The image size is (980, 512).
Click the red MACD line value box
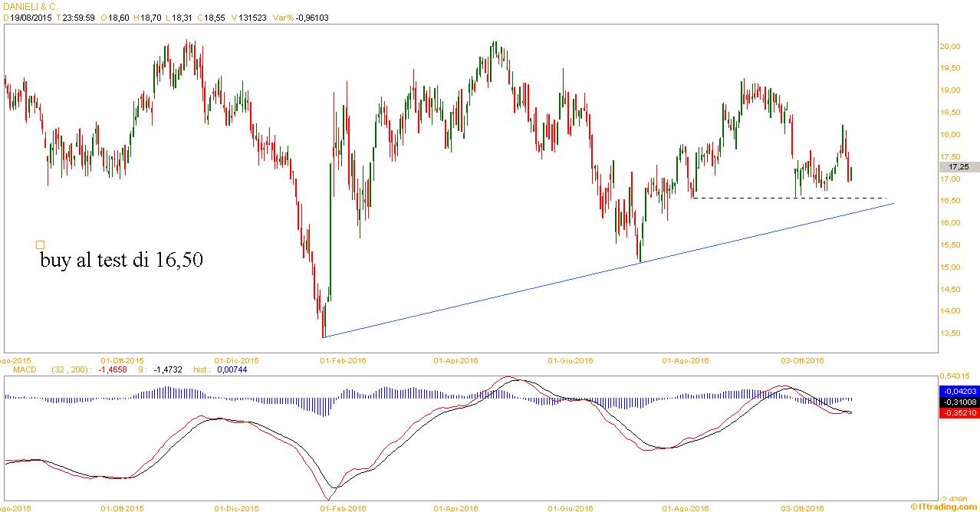959,412
